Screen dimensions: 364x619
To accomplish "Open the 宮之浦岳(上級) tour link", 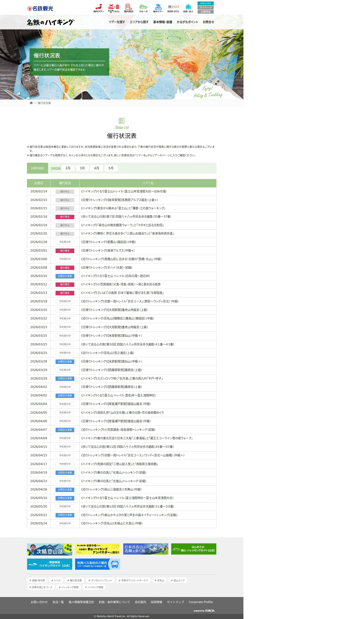I will coord(107,353).
